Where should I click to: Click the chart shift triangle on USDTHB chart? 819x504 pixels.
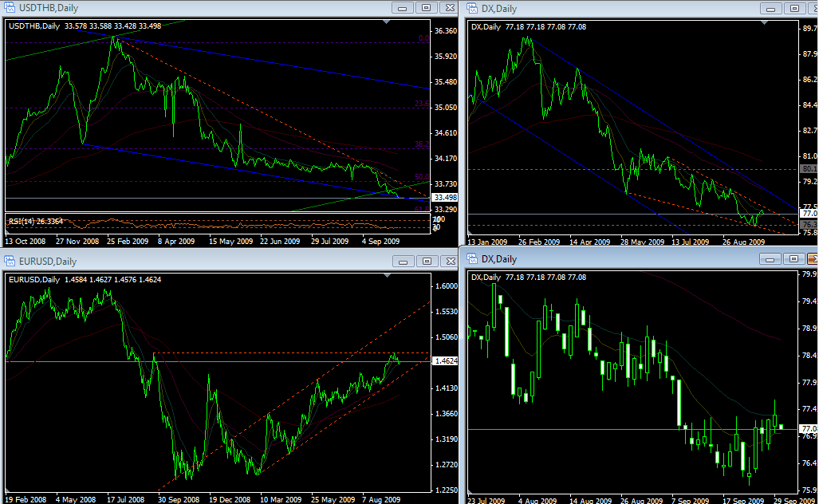[387, 22]
